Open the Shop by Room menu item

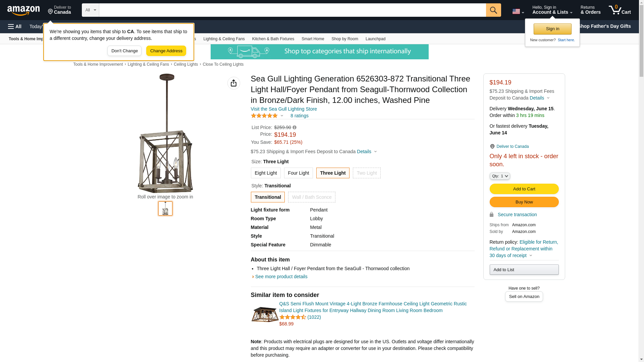(344, 39)
